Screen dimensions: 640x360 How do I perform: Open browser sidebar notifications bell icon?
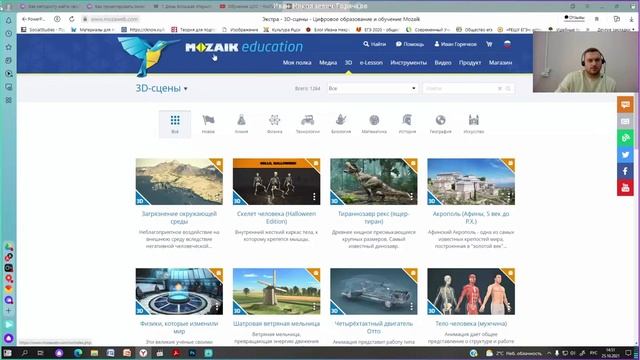[x=9, y=20]
